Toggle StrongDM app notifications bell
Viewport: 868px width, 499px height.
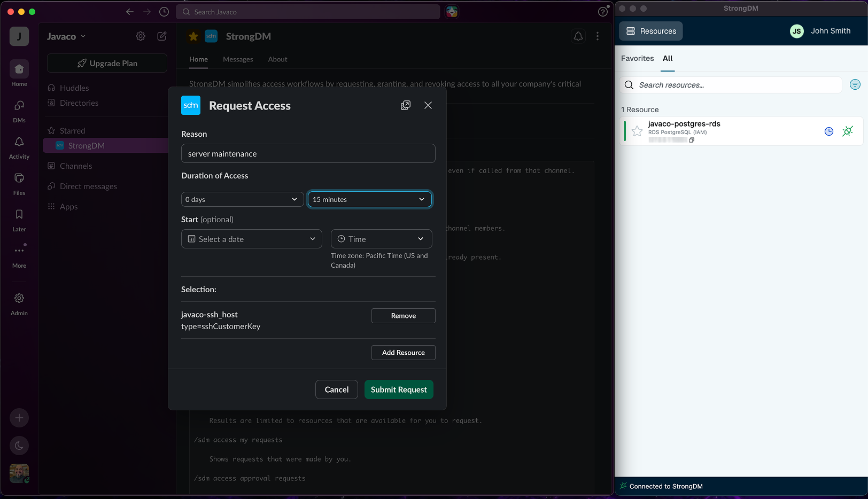point(578,36)
